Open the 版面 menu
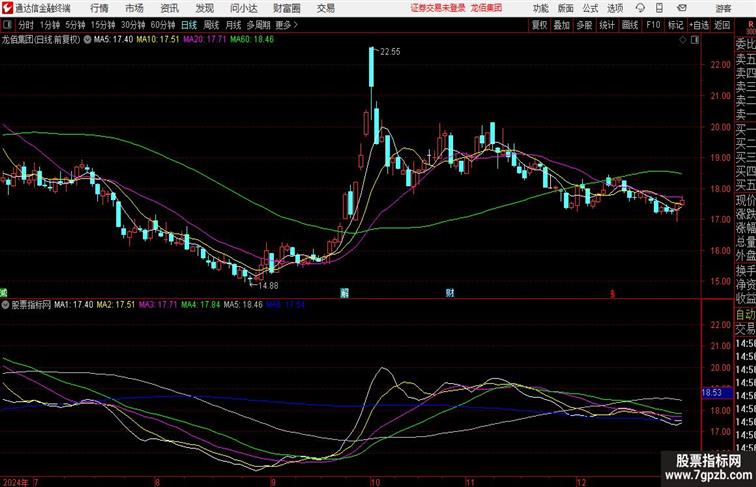Image resolution: width=756 pixels, height=487 pixels. [x=566, y=8]
